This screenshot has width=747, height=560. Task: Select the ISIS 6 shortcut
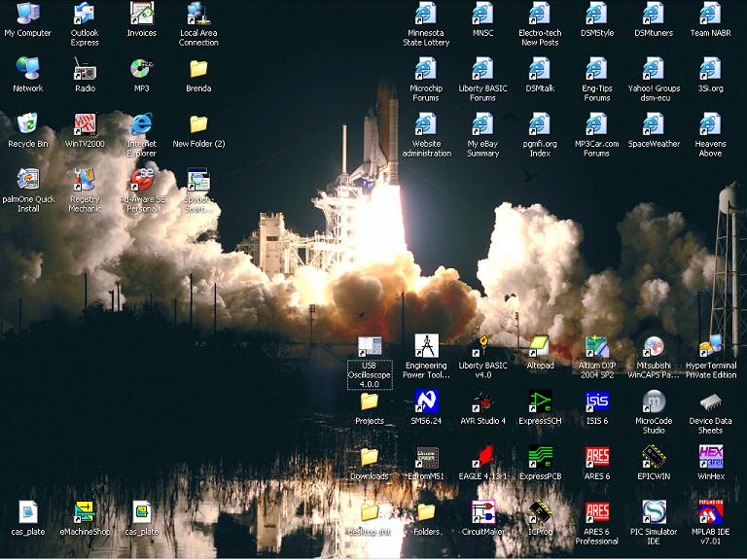click(597, 402)
